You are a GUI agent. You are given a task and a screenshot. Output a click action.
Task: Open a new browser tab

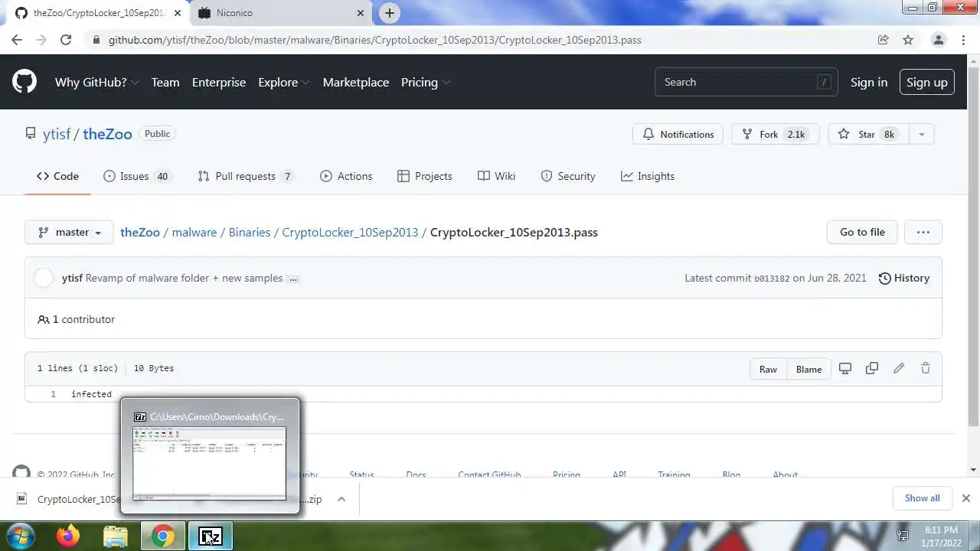(x=390, y=12)
